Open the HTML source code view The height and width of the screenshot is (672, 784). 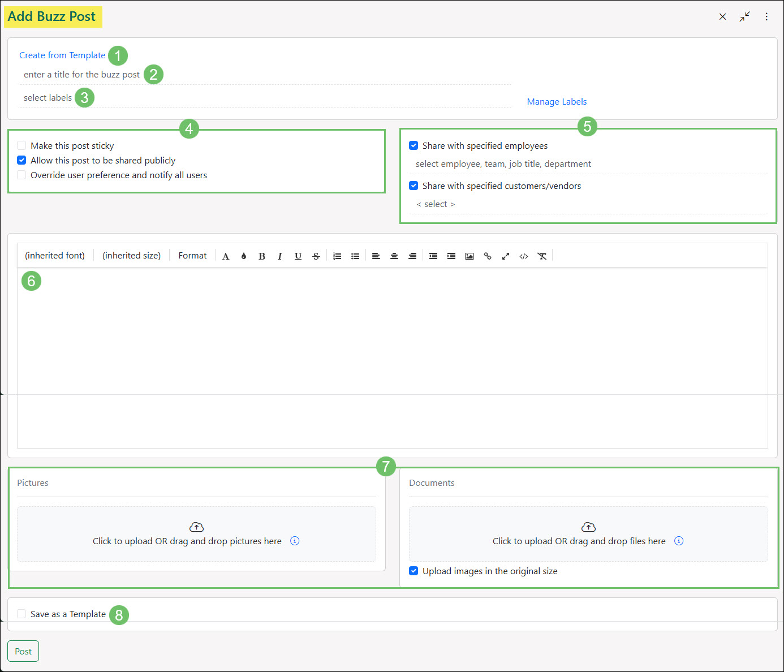pyautogui.click(x=524, y=256)
